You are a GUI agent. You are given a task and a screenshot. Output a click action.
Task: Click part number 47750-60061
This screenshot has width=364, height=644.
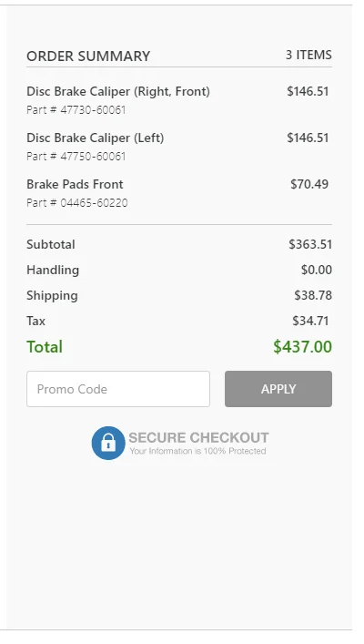93,156
